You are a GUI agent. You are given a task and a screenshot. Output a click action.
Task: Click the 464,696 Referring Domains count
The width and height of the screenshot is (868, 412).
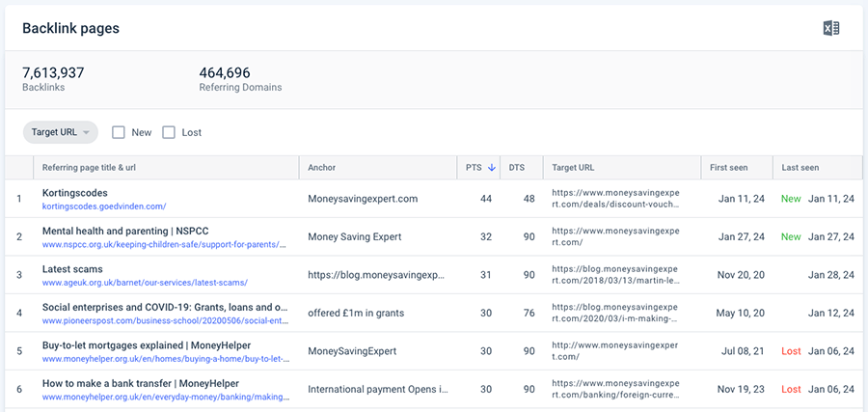tap(224, 72)
